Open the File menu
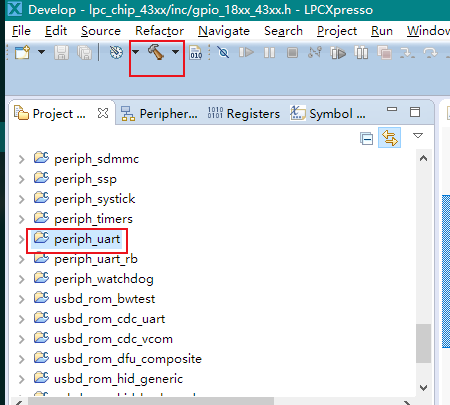Image resolution: width=450 pixels, height=405 pixels. tap(21, 31)
